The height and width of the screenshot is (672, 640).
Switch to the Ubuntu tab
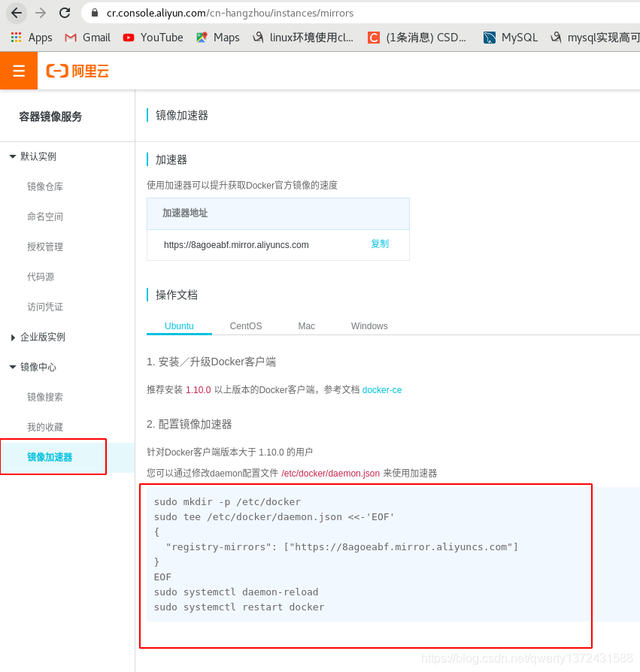[x=179, y=325]
